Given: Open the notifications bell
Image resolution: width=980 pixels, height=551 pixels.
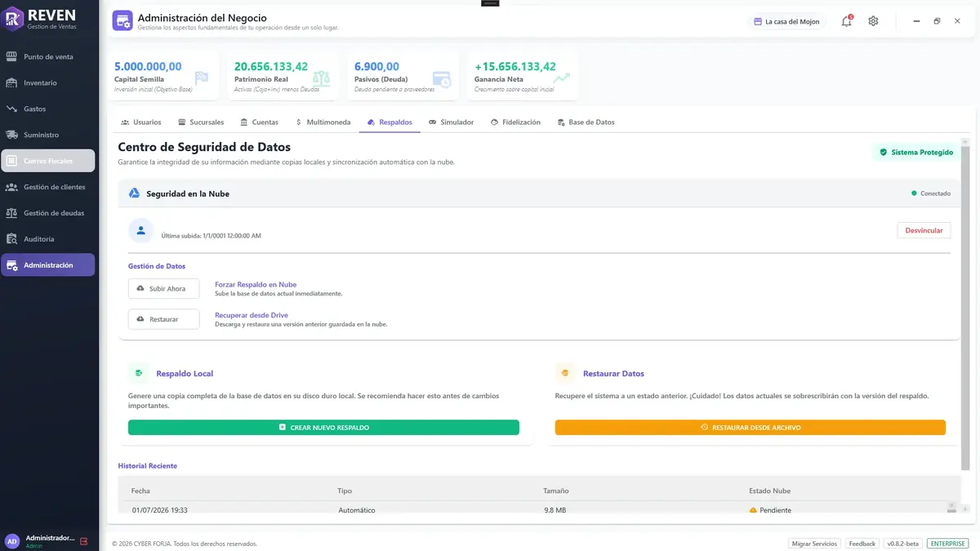Looking at the screenshot, I should (x=847, y=21).
